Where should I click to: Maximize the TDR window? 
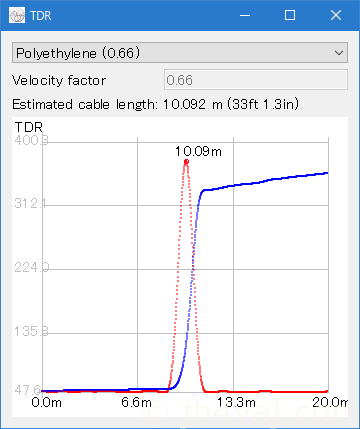tap(290, 15)
